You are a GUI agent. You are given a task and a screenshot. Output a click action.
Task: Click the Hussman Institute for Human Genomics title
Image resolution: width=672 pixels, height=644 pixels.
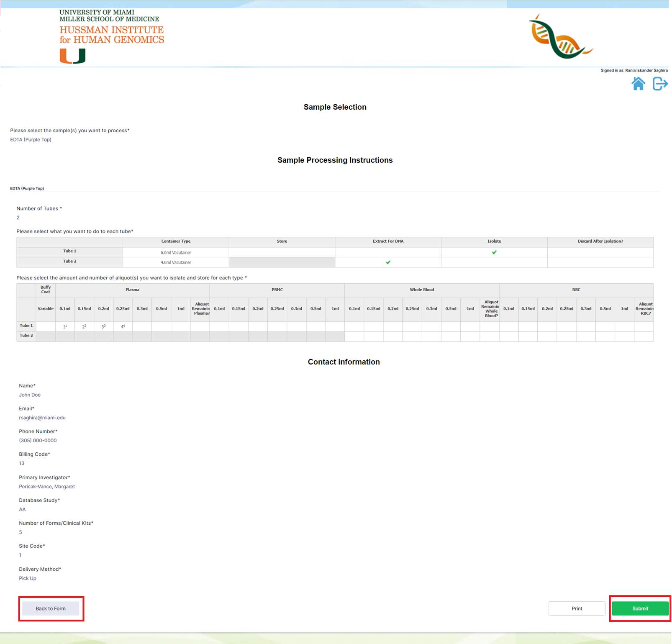pyautogui.click(x=112, y=35)
